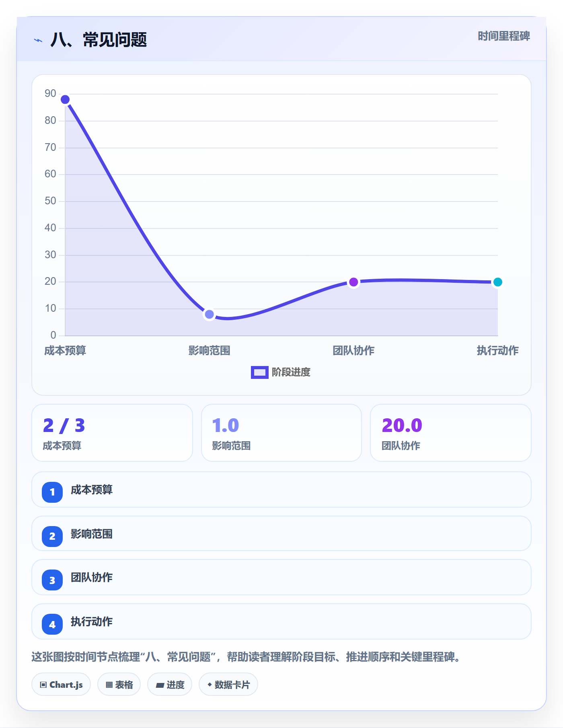Click the 时间里程碑 label in header
The image size is (563, 728).
pos(504,36)
